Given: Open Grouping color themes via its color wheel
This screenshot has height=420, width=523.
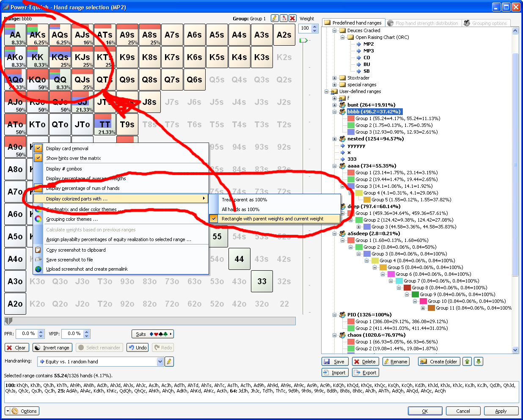Looking at the screenshot, I should click(x=38, y=219).
